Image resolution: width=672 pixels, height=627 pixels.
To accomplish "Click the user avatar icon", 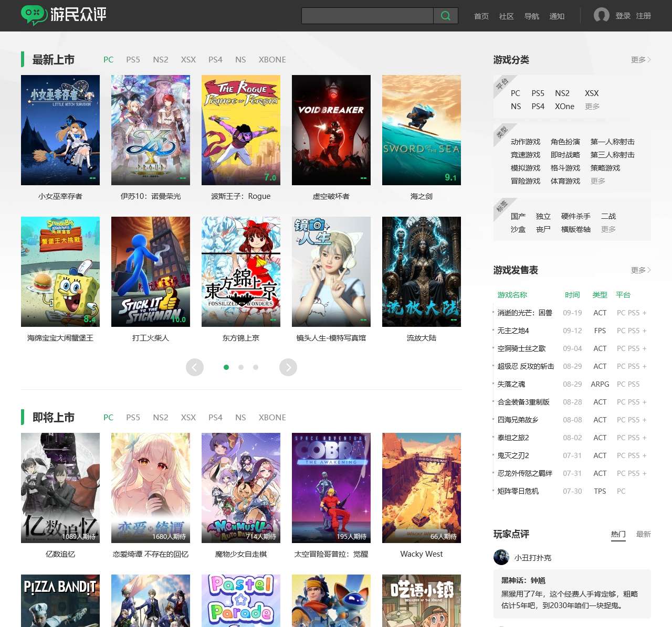I will pyautogui.click(x=601, y=15).
